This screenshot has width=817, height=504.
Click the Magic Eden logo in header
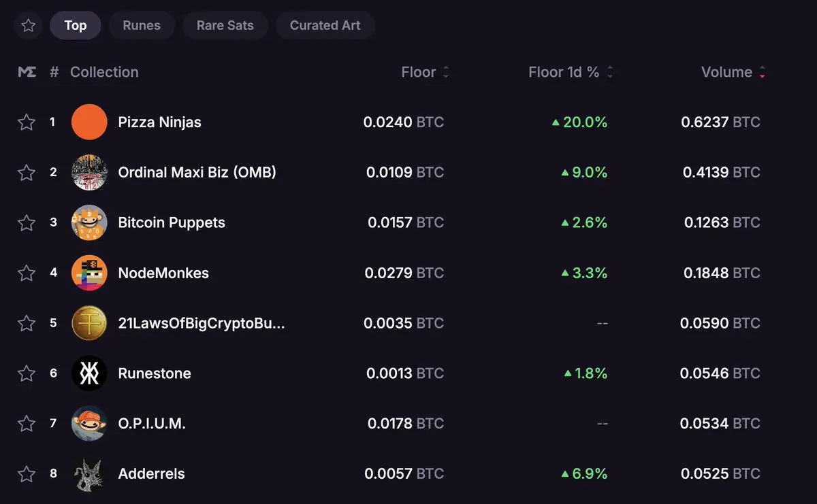click(x=27, y=72)
